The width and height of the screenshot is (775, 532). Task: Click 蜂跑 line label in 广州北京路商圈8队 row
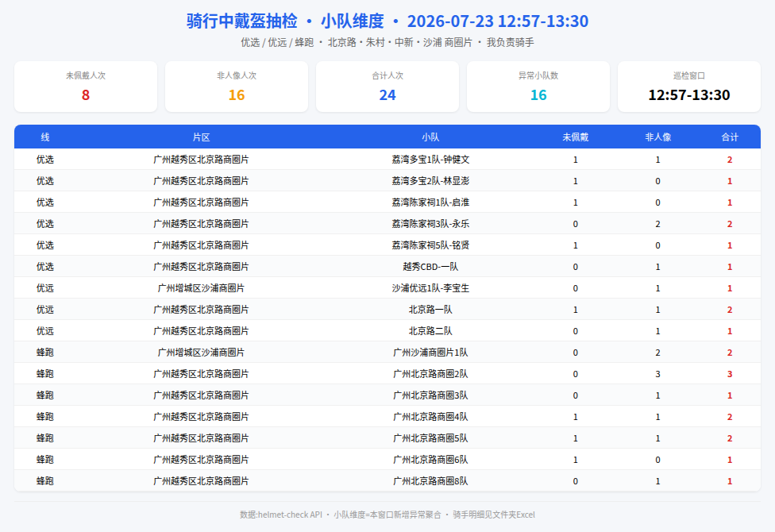[45, 481]
